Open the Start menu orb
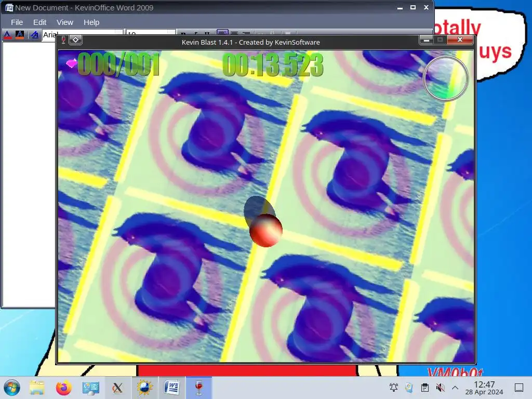532x399 pixels. click(x=12, y=388)
